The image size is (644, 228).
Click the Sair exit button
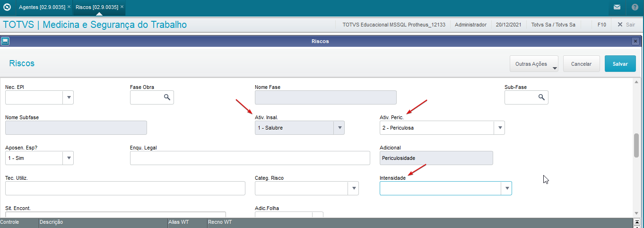(x=627, y=24)
